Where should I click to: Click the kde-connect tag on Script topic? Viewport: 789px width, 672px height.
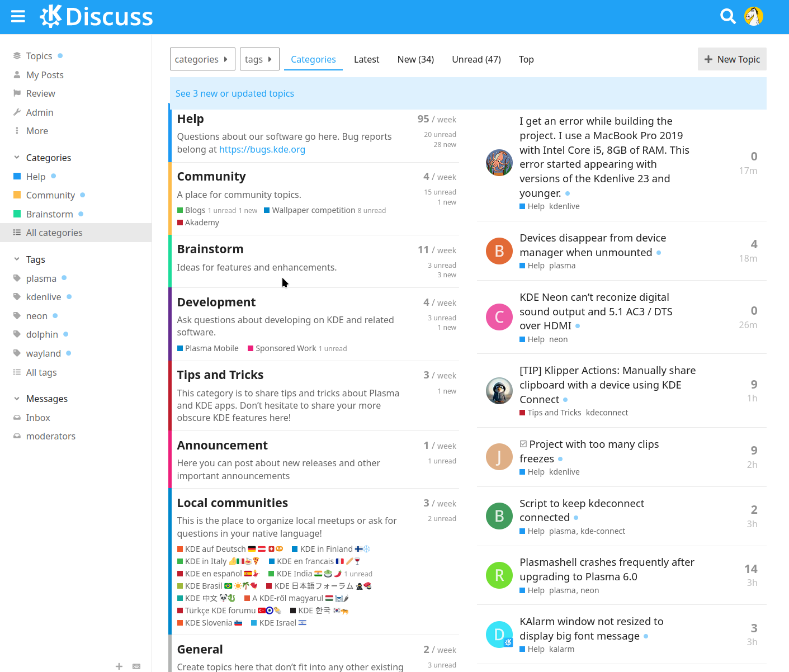pos(603,531)
